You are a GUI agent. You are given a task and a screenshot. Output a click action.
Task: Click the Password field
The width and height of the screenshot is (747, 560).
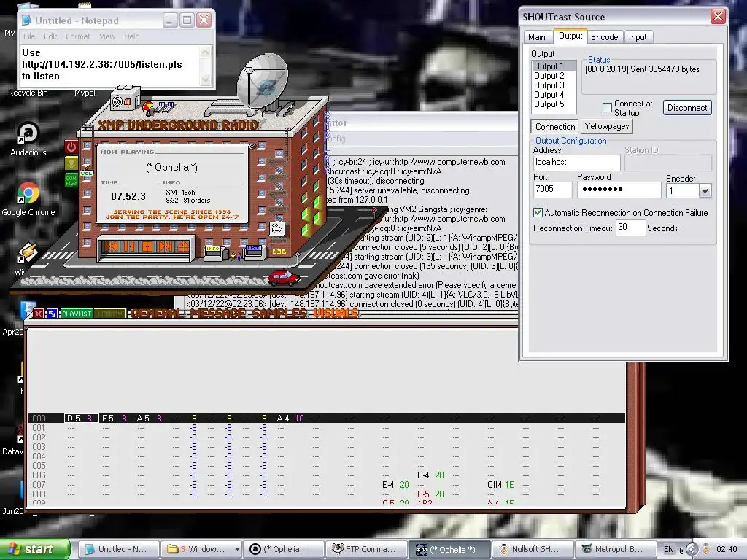point(619,190)
